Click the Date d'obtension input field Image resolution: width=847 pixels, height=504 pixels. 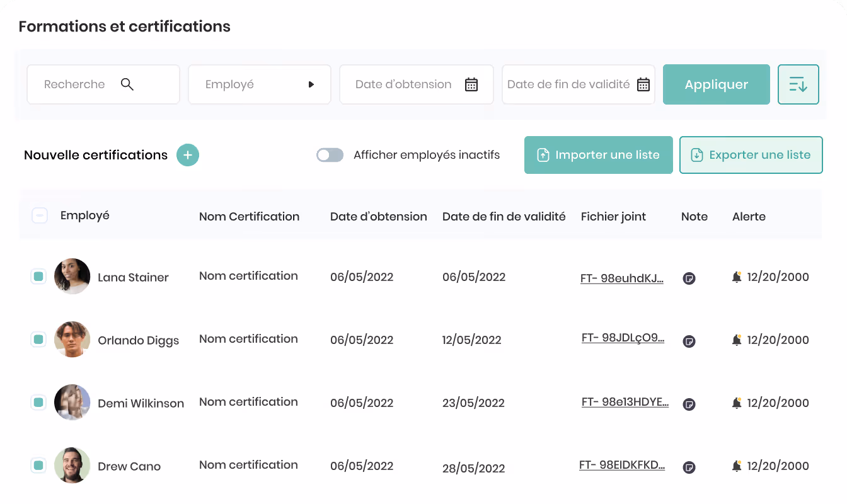(x=417, y=84)
